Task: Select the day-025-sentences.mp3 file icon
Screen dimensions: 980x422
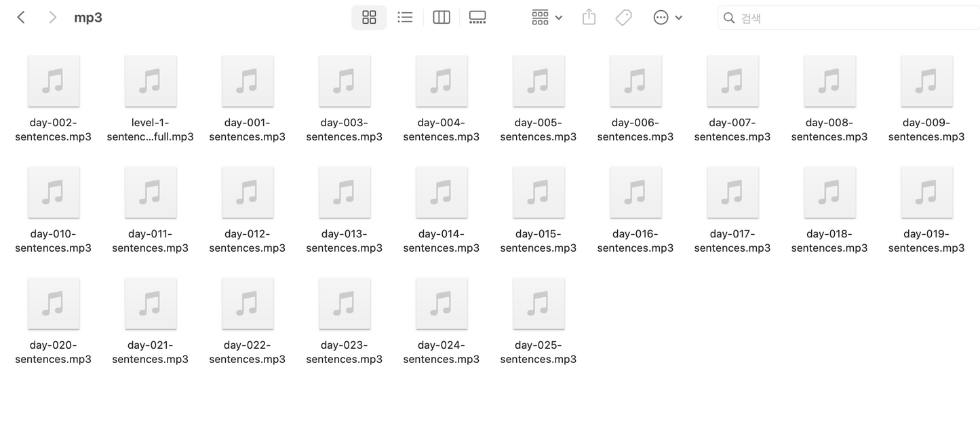Action: pyautogui.click(x=538, y=304)
